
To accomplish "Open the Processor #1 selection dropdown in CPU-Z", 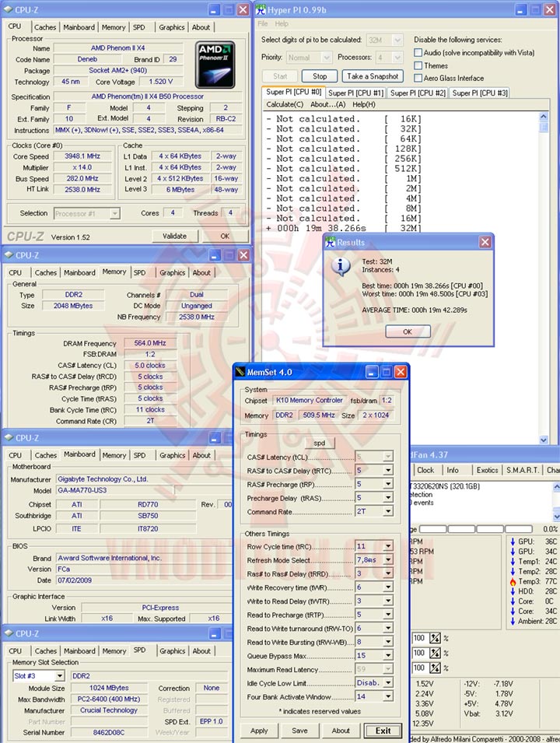I will (114, 214).
